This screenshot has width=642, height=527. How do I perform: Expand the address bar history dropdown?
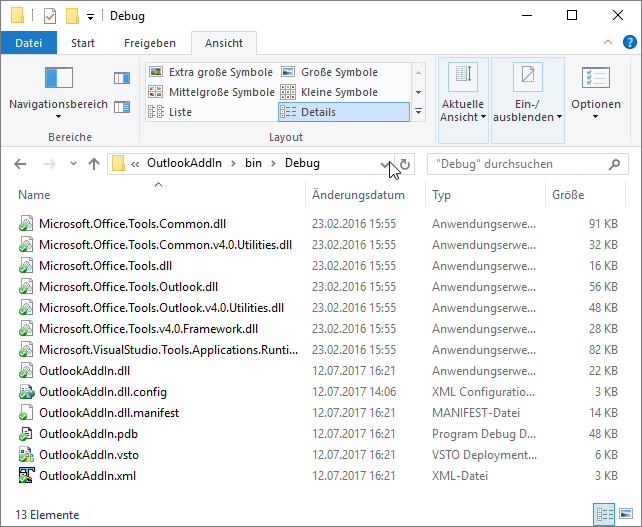tap(384, 164)
